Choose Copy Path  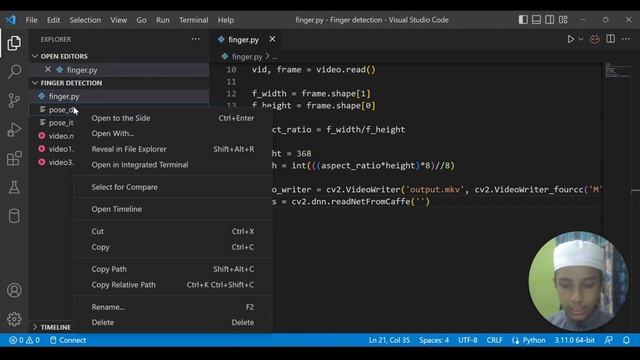pyautogui.click(x=173, y=269)
